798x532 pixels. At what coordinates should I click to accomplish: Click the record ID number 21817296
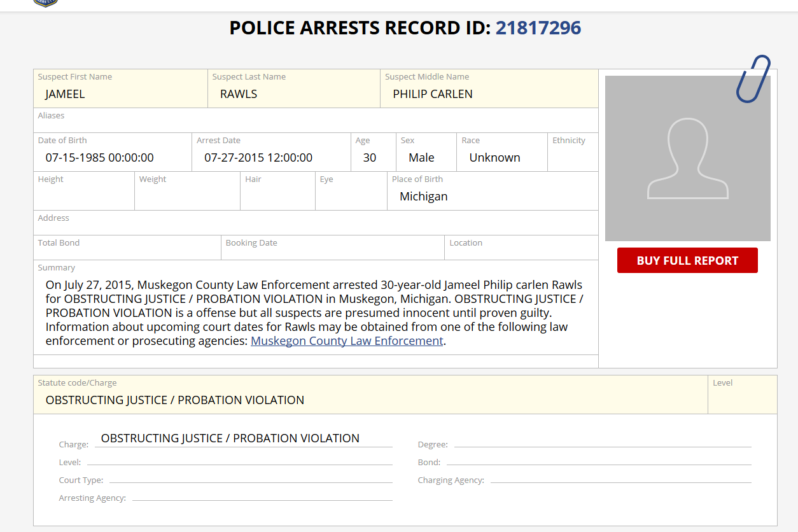click(538, 28)
